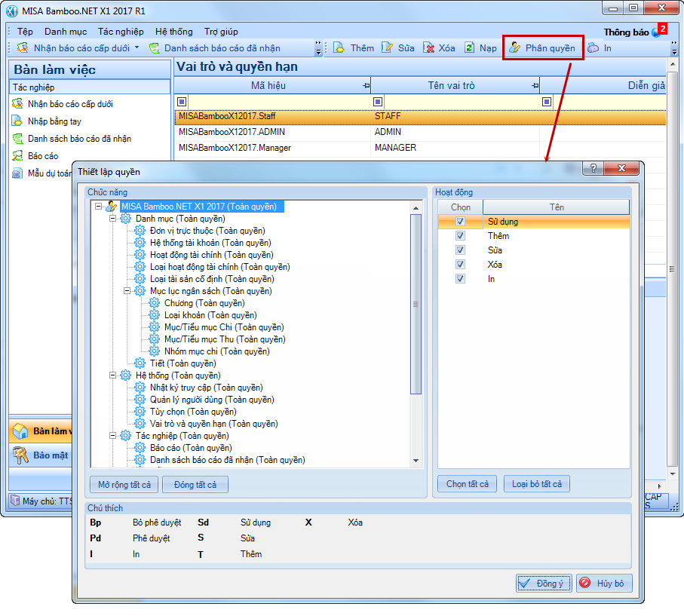This screenshot has width=684, height=616.
Task: Select Quản lý người dùng tree item
Action: click(212, 399)
